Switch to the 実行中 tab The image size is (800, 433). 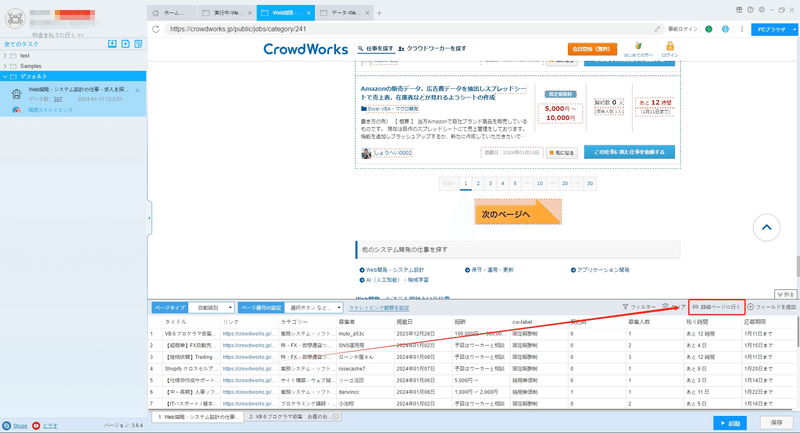pos(227,13)
